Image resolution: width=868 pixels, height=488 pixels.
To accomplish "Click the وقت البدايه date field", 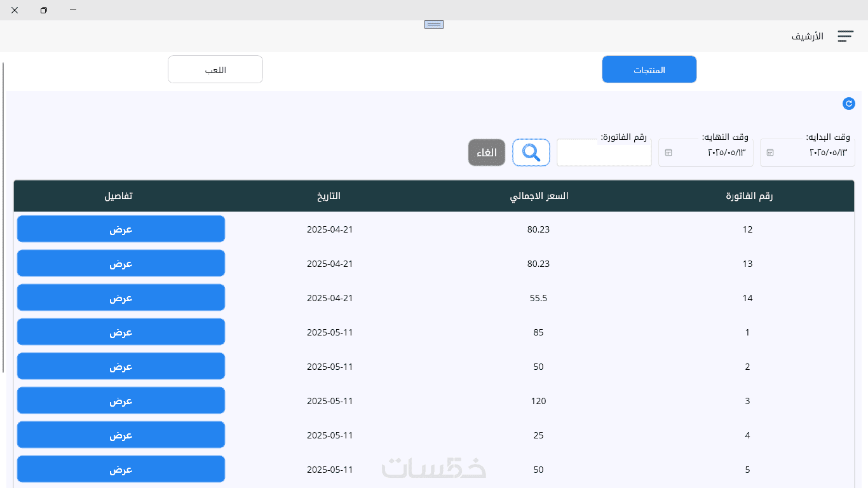I will tap(808, 152).
